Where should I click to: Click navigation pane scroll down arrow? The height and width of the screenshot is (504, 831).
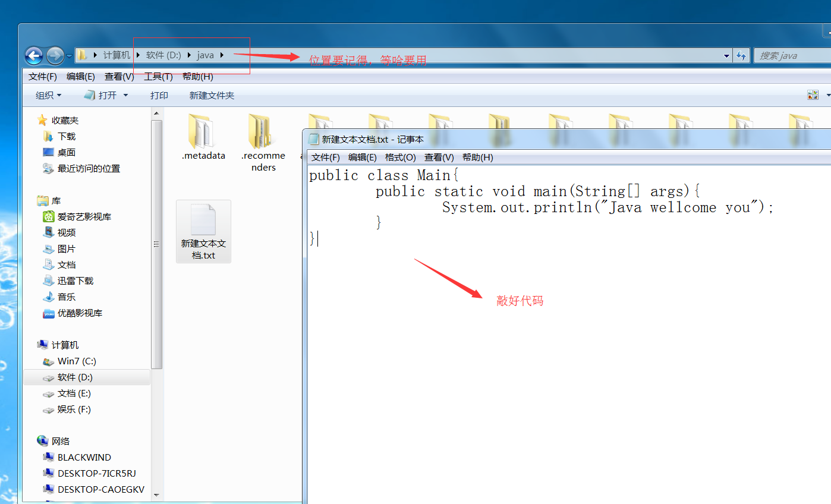point(156,494)
